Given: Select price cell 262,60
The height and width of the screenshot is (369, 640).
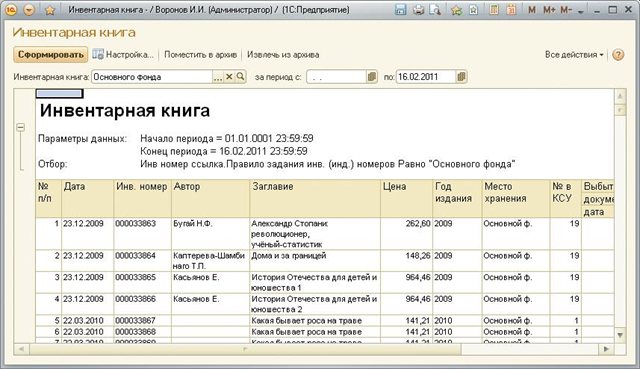Looking at the screenshot, I should pos(407,234).
